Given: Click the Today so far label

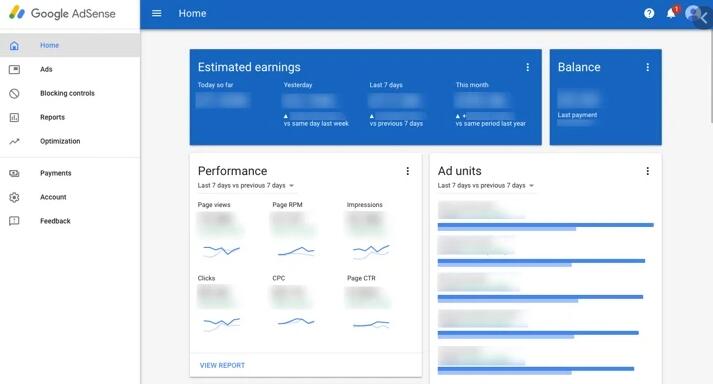Looking at the screenshot, I should tap(215, 85).
